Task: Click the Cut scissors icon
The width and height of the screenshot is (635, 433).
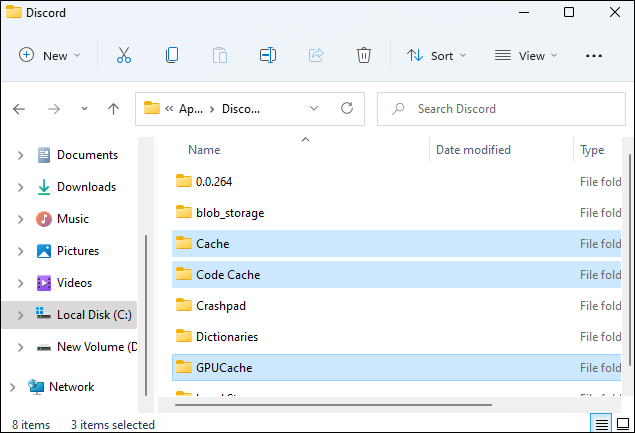Action: coord(124,56)
